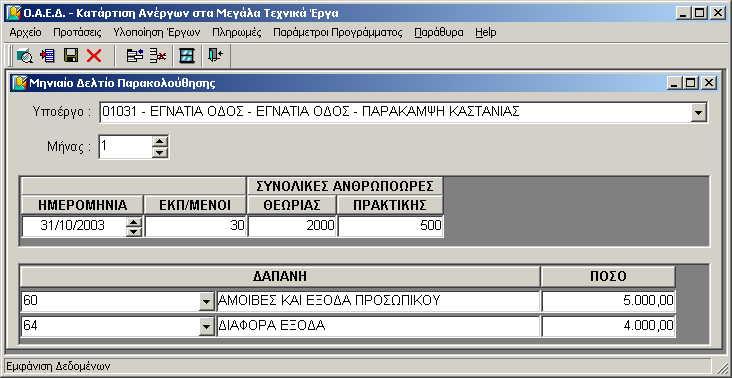The height and width of the screenshot is (378, 732).
Task: Increment the 31/10/2003 date spinner up
Action: click(x=134, y=222)
